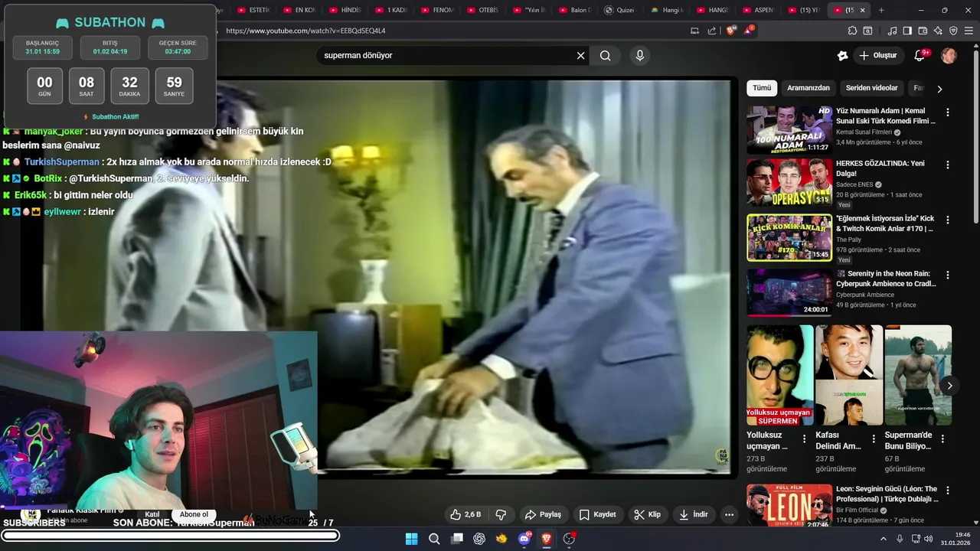Image resolution: width=980 pixels, height=551 pixels.
Task: Open more actions three-dot button under video
Action: click(x=729, y=514)
